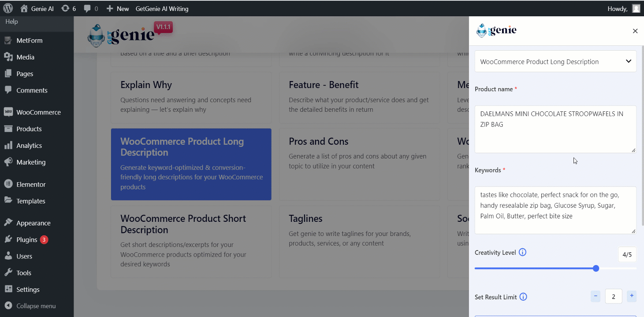Click the Comments sidebar icon
644x317 pixels.
pos(8,90)
